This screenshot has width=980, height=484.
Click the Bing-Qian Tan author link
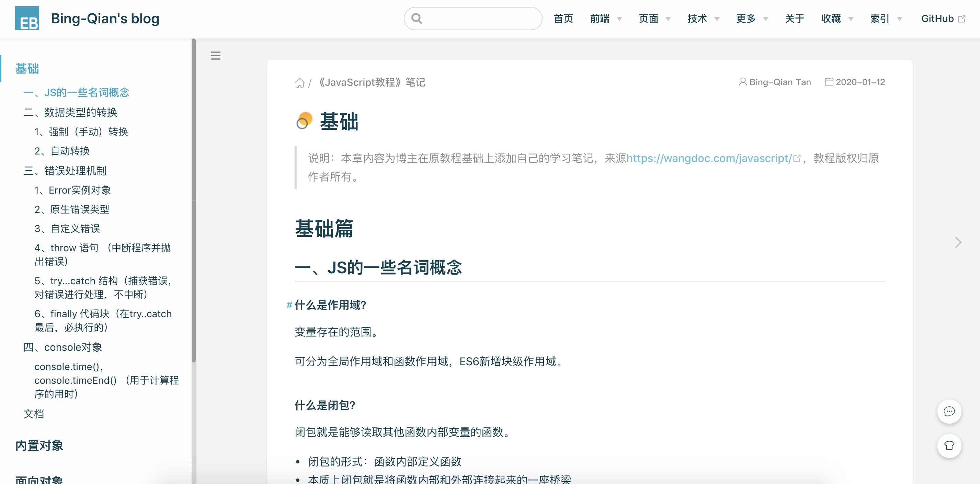[780, 82]
